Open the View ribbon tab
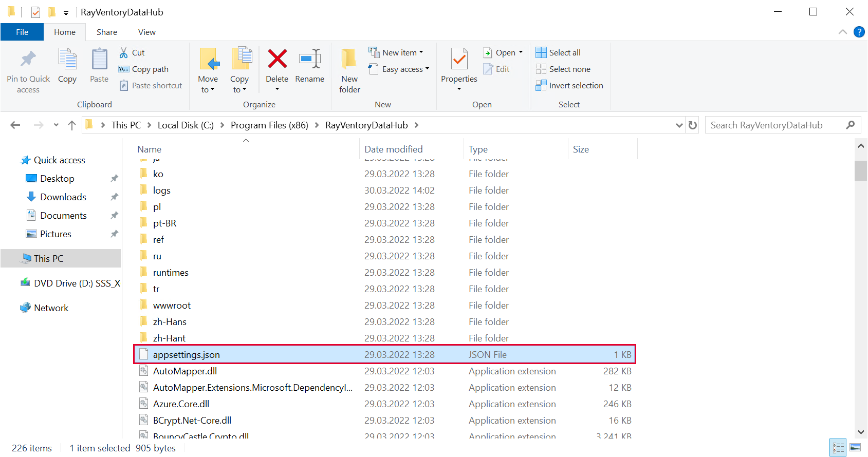Screen dimensions: 868x457 pos(146,32)
